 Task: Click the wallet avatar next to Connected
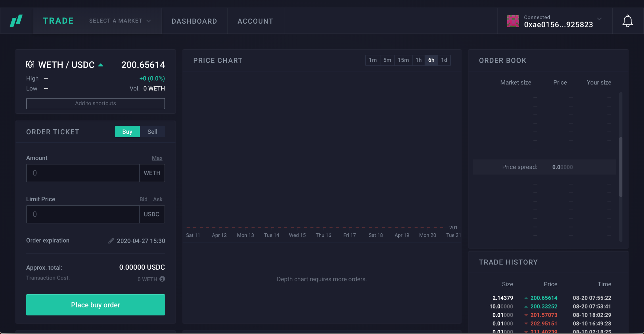pos(513,21)
